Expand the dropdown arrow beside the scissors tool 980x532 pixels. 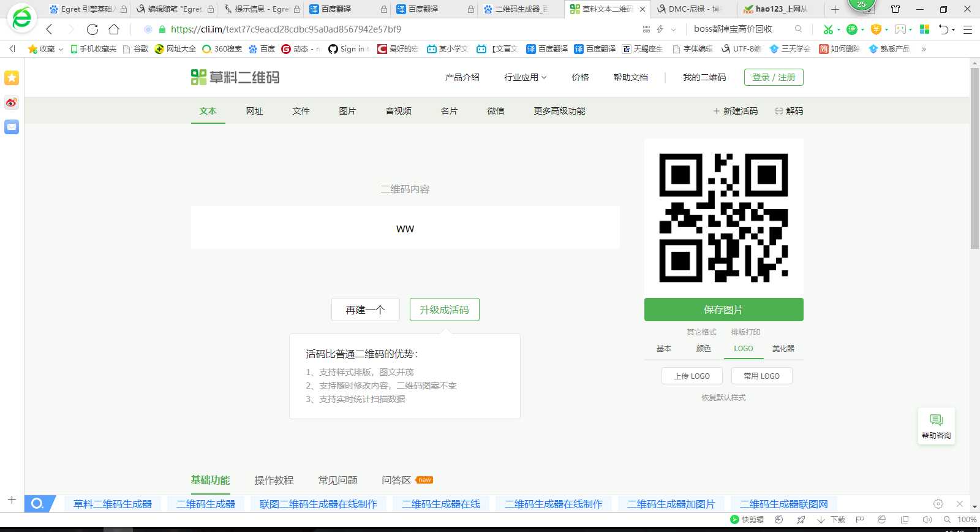(x=839, y=29)
